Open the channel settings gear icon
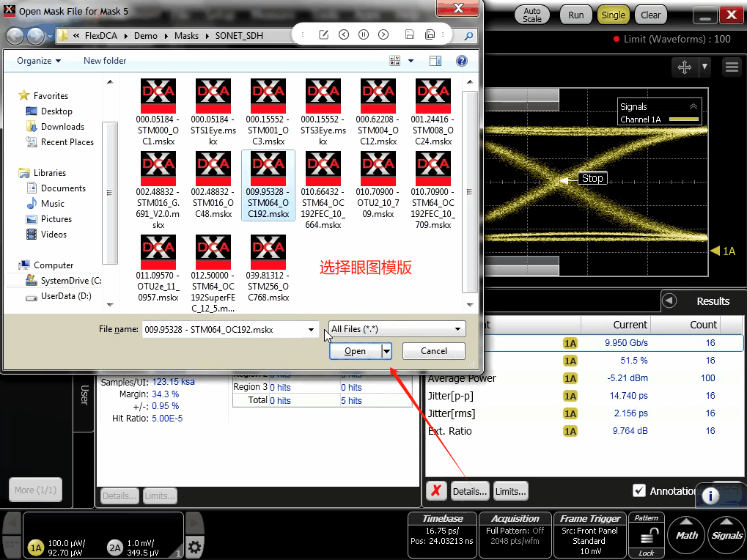 click(x=194, y=547)
